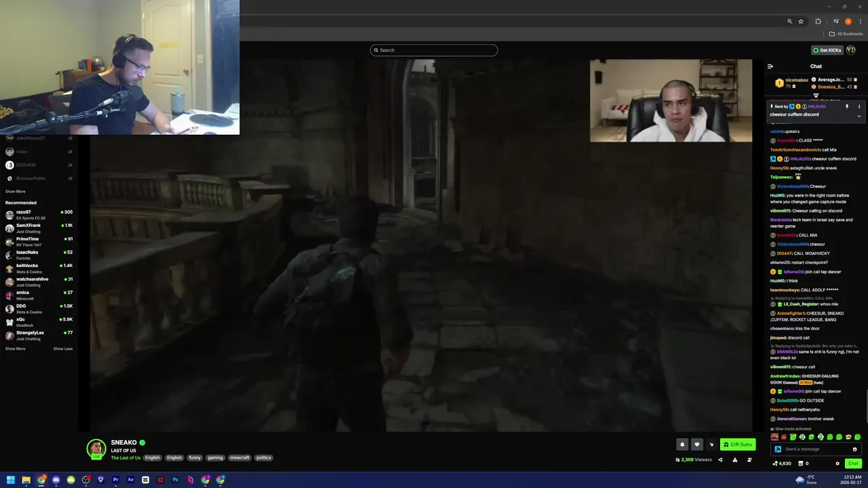
Task: Open Windows Start menu
Action: pyautogui.click(x=11, y=480)
